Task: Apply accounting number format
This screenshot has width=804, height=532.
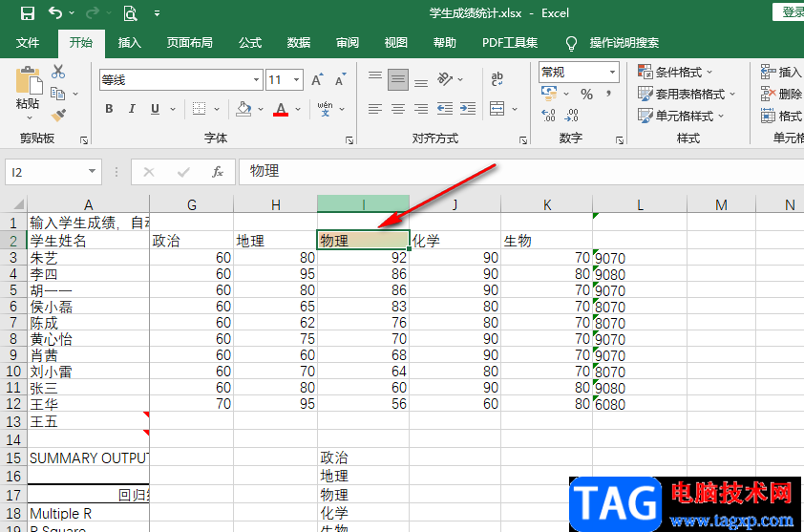Action: click(549, 94)
